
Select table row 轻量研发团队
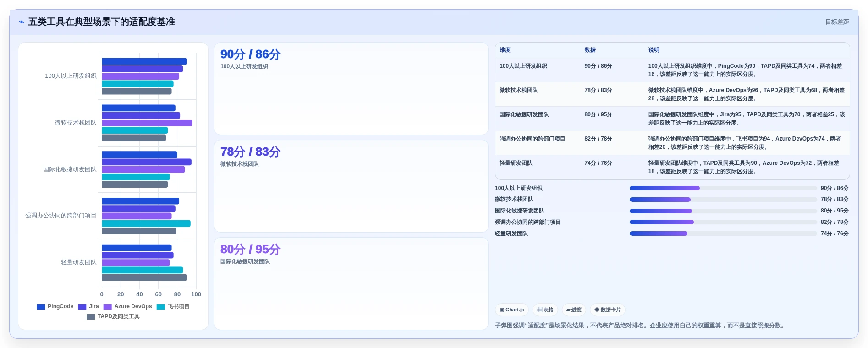pos(672,167)
